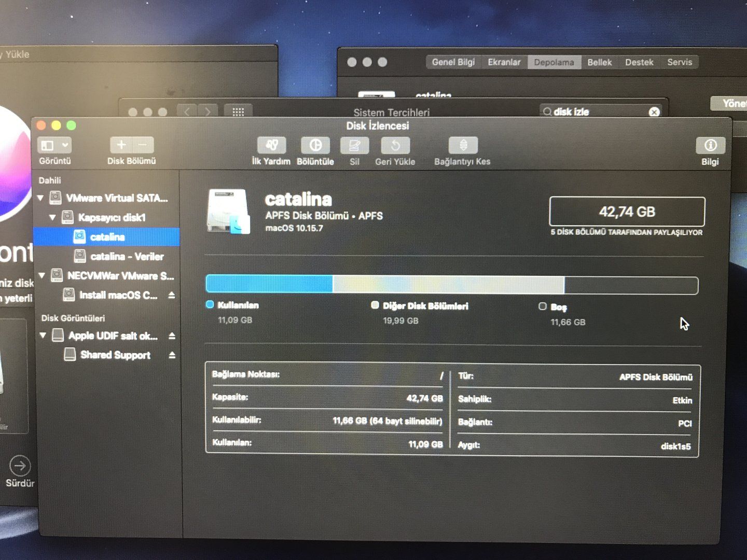Run İlk Yardım on the disk
This screenshot has width=747, height=560.
[271, 145]
